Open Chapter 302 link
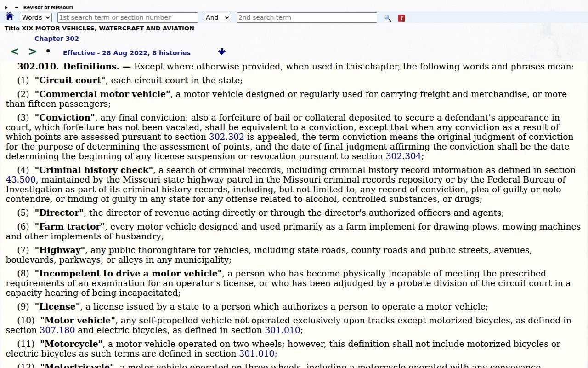This screenshot has height=368, width=588. tap(57, 39)
